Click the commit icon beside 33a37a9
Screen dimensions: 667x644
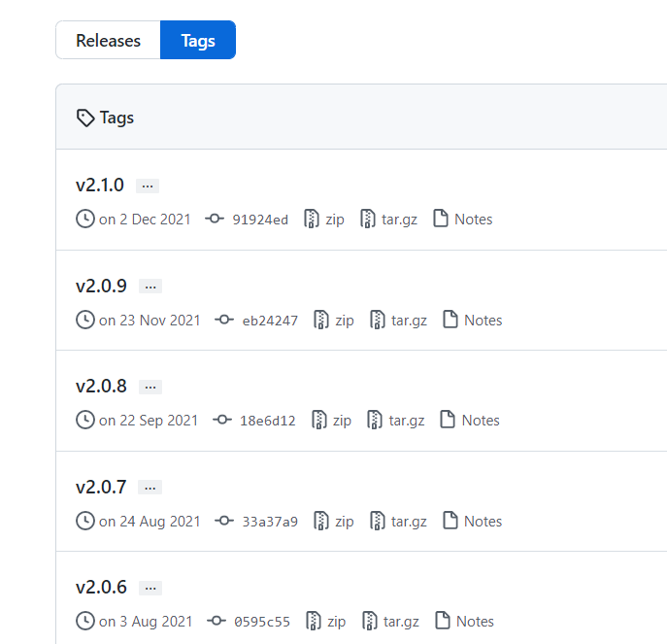[x=224, y=522]
